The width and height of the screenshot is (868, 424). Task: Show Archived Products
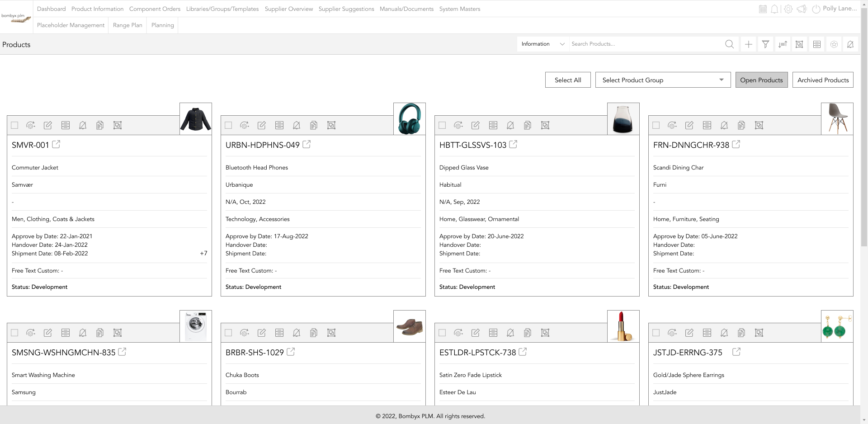point(823,80)
